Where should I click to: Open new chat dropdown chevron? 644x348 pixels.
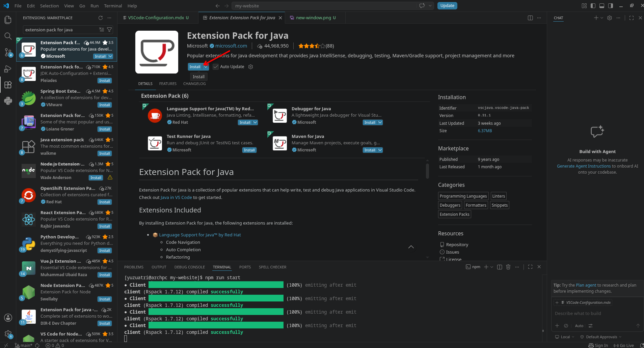(601, 18)
